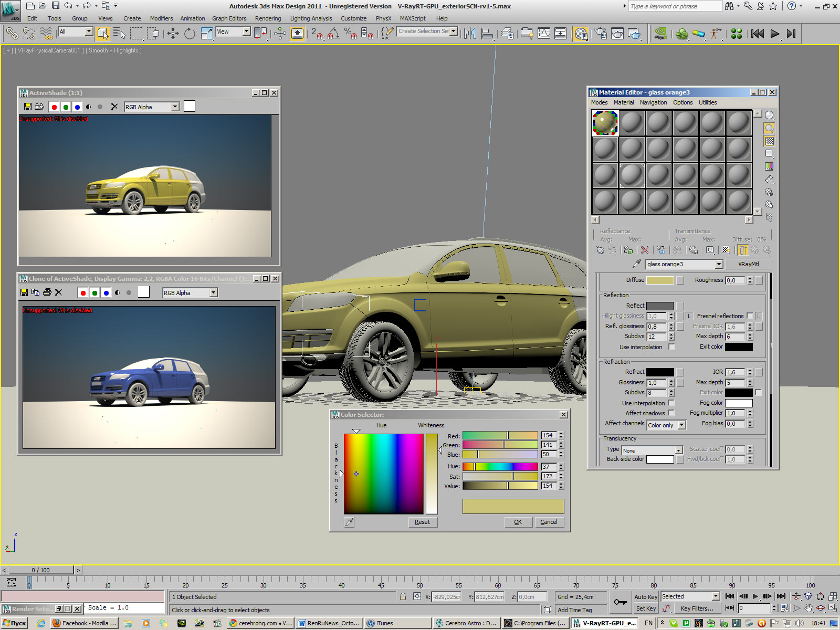
Task: Open Render Setup using the teapot icon
Action: tap(601, 34)
